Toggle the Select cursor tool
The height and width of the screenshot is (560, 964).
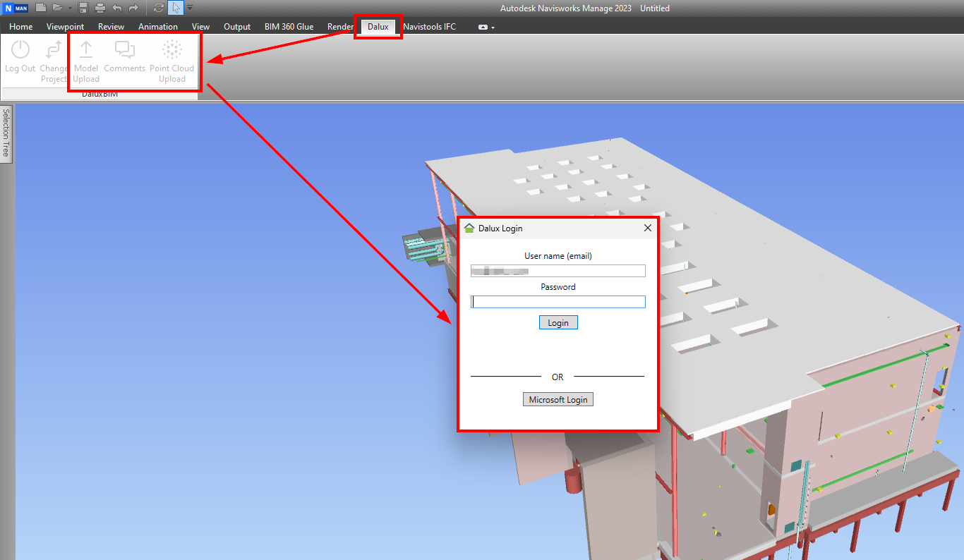click(176, 8)
